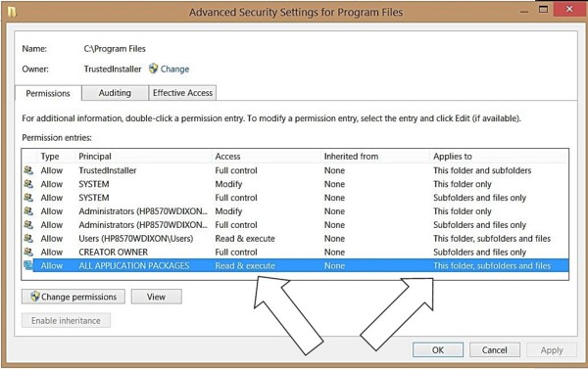Click the user group icon beside TrustedInstaller entry
Screen dimensions: 588x369
pos(28,170)
